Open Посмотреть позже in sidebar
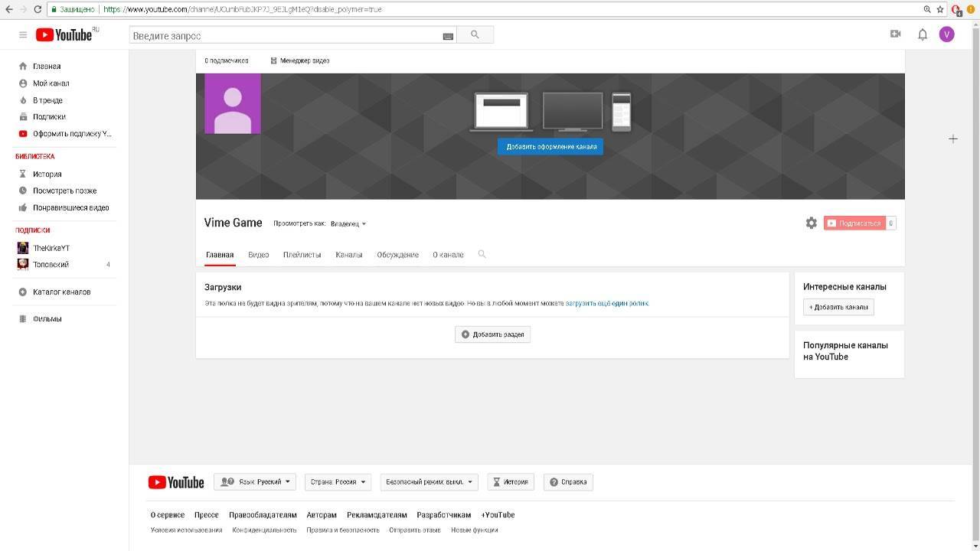This screenshot has height=551, width=980. coord(66,191)
